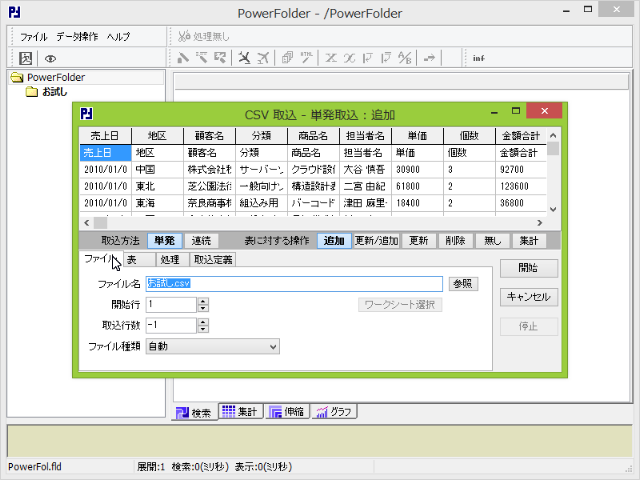Select 連続 import method toggle
Viewport: 640px width, 480px height.
pyautogui.click(x=201, y=240)
